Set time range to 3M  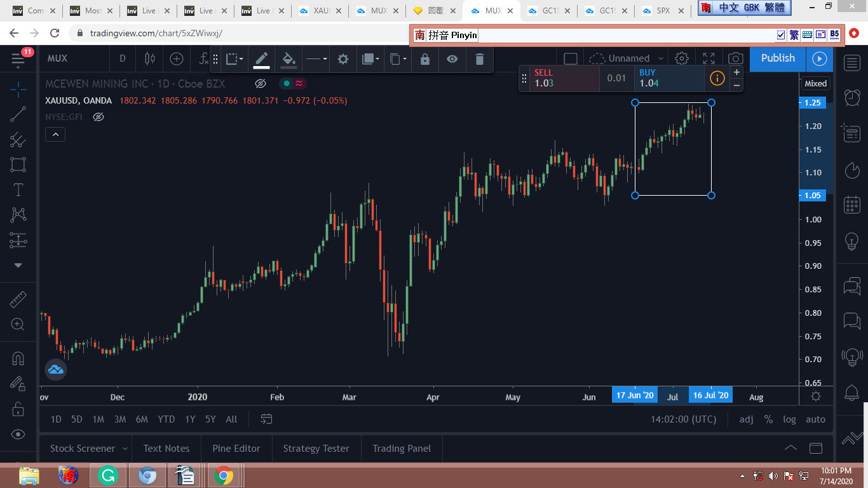pos(119,419)
